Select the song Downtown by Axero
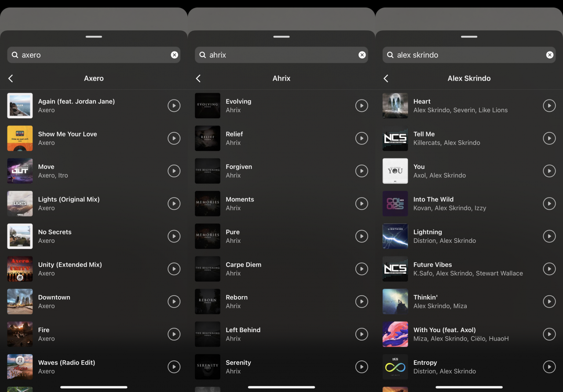This screenshot has height=392, width=563. [54, 301]
